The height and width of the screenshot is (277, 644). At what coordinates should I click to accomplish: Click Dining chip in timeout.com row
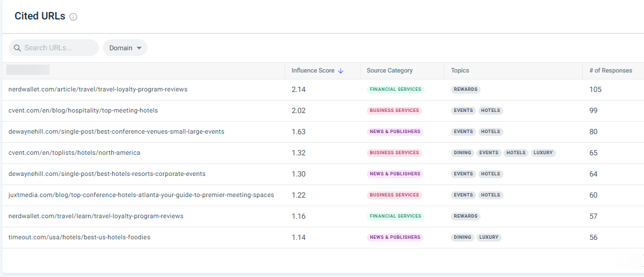pos(462,237)
